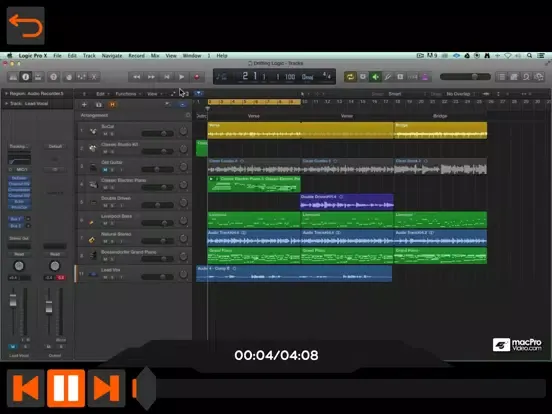Screen dimensions: 552x414
Task: Toggle the purple Metronome button
Action: (425, 77)
